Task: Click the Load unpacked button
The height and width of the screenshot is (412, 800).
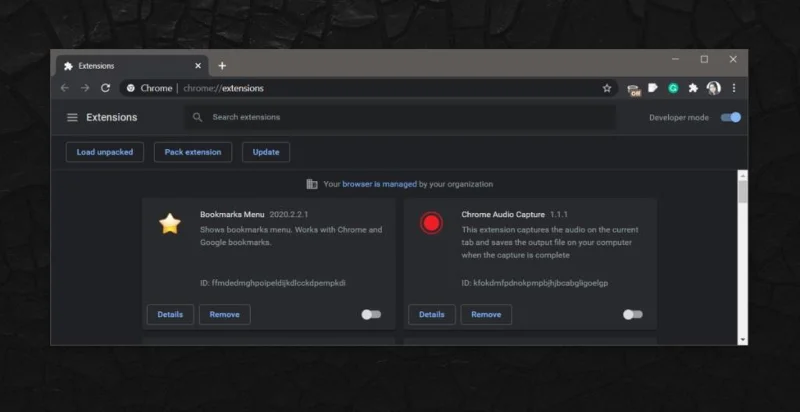Action: [x=105, y=152]
